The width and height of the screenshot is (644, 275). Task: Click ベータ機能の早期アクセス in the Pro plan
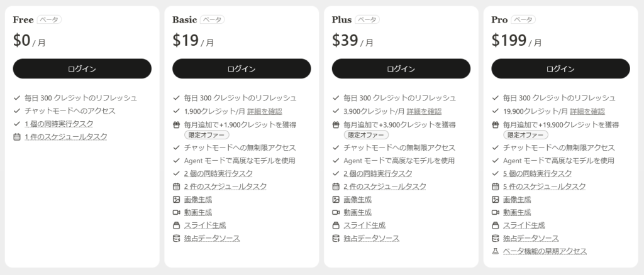545,251
